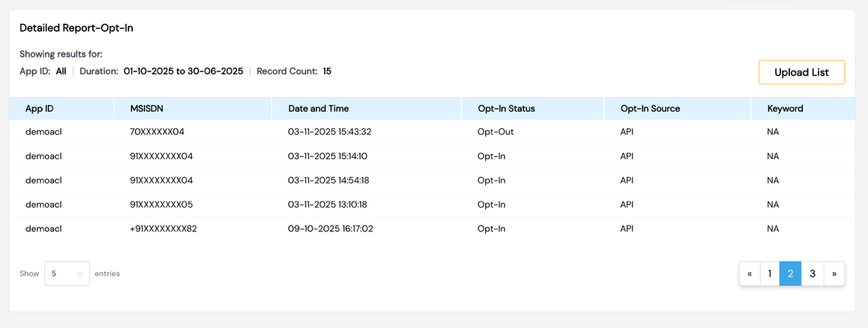Click timestamp 09-10-2025 16:17:02
Screen dimensions: 868x328
point(330,229)
